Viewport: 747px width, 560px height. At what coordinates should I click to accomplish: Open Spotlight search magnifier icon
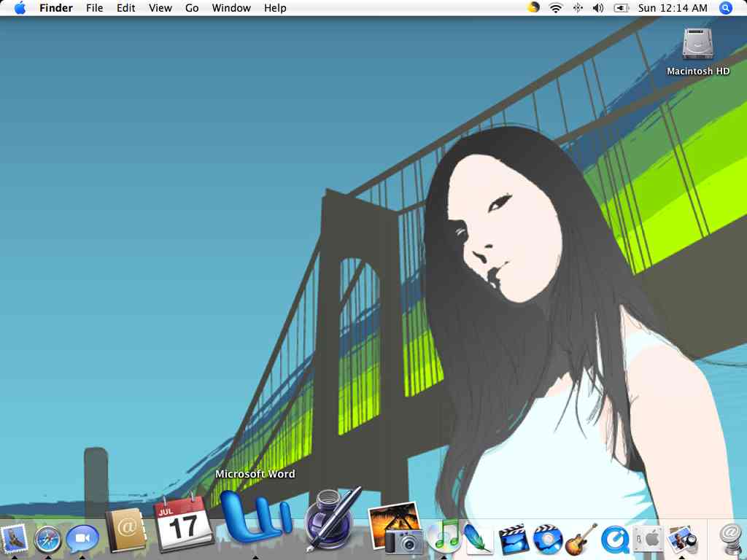[x=725, y=7]
